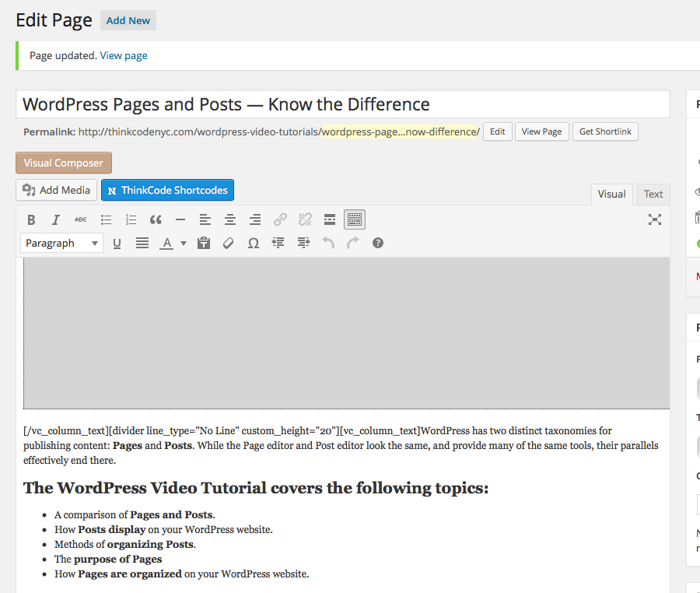Insert or edit a link
Image resolution: width=700 pixels, height=593 pixels.
point(280,219)
